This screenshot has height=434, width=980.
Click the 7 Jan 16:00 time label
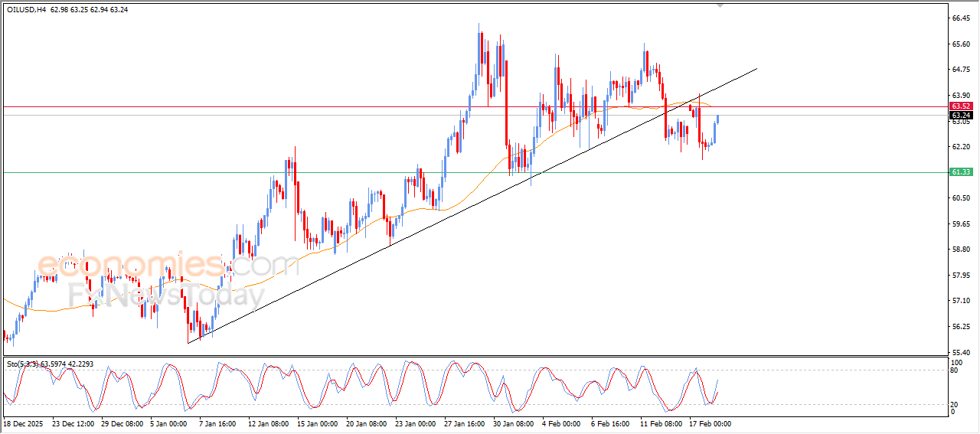219,423
